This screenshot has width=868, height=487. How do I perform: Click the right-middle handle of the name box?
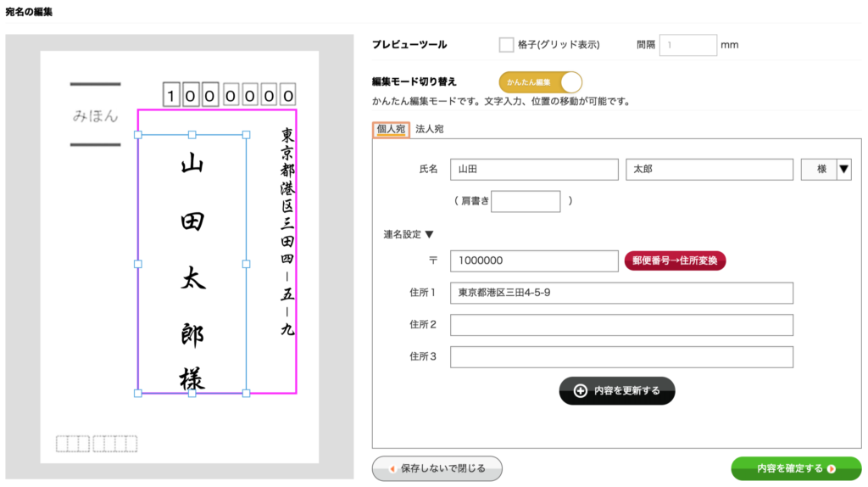tap(247, 264)
